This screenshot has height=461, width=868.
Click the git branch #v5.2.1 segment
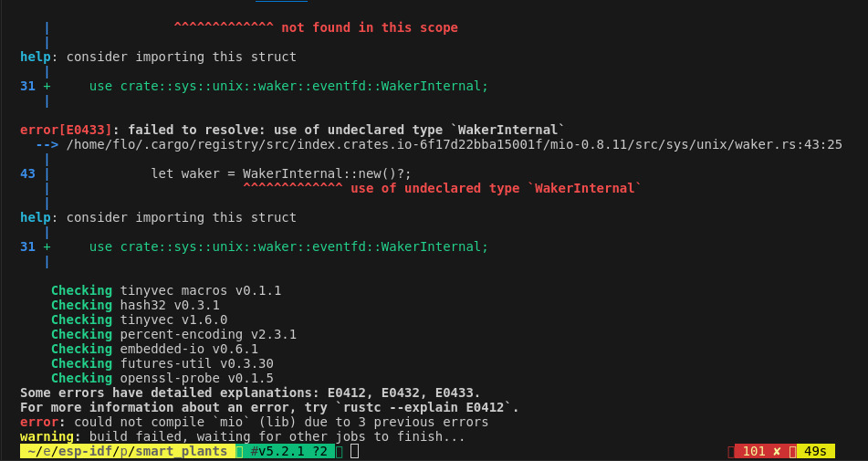tap(285, 452)
